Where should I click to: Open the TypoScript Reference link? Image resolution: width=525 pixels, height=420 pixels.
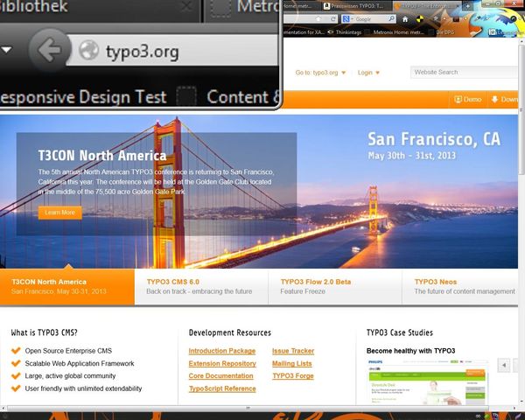tap(222, 388)
